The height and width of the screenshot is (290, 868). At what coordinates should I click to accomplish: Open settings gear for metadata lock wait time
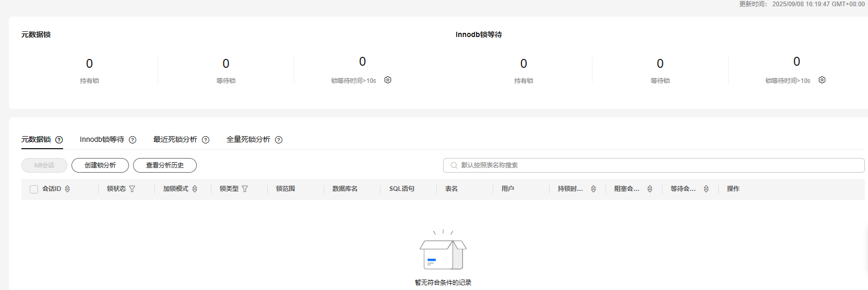[388, 80]
